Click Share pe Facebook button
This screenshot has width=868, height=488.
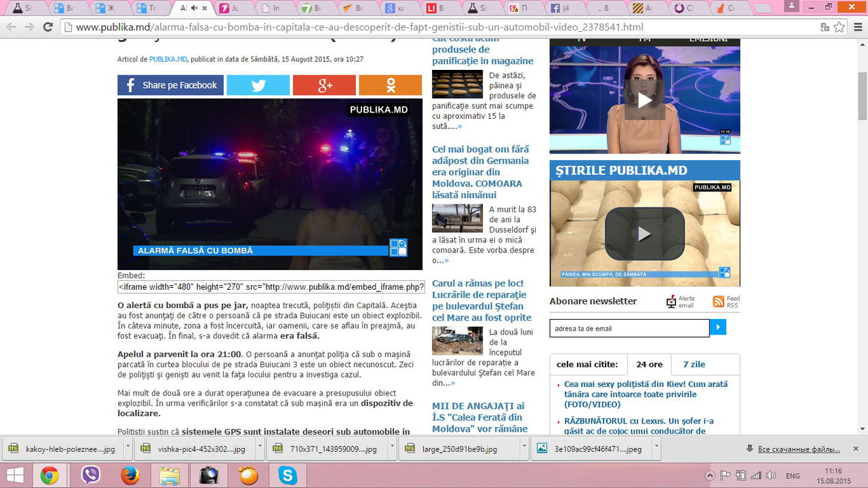coord(170,85)
